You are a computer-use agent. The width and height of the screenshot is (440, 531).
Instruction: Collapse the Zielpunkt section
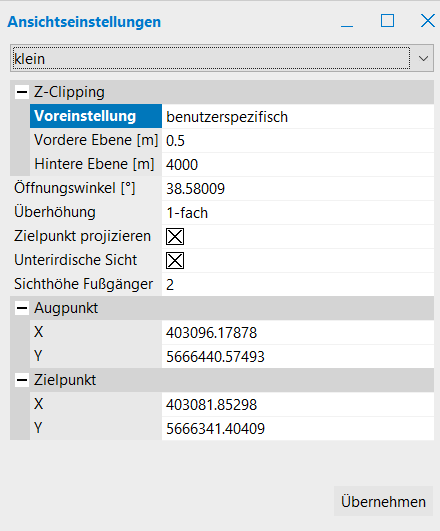[22, 380]
